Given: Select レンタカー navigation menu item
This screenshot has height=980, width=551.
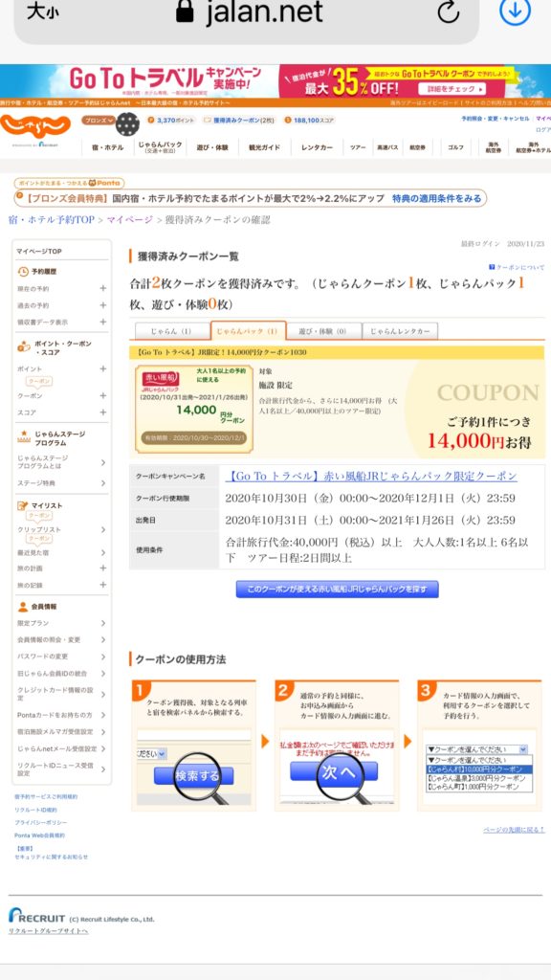Looking at the screenshot, I should coord(317,148).
